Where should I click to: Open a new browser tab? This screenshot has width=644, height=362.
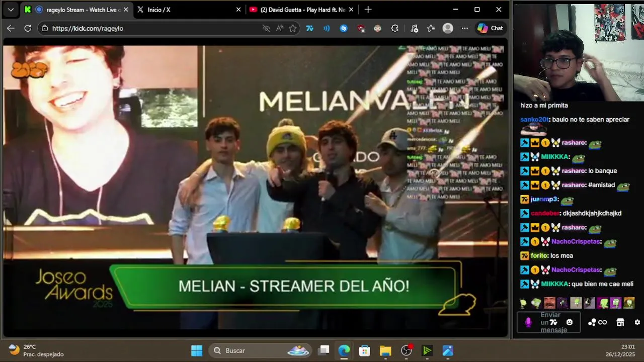[x=368, y=10]
